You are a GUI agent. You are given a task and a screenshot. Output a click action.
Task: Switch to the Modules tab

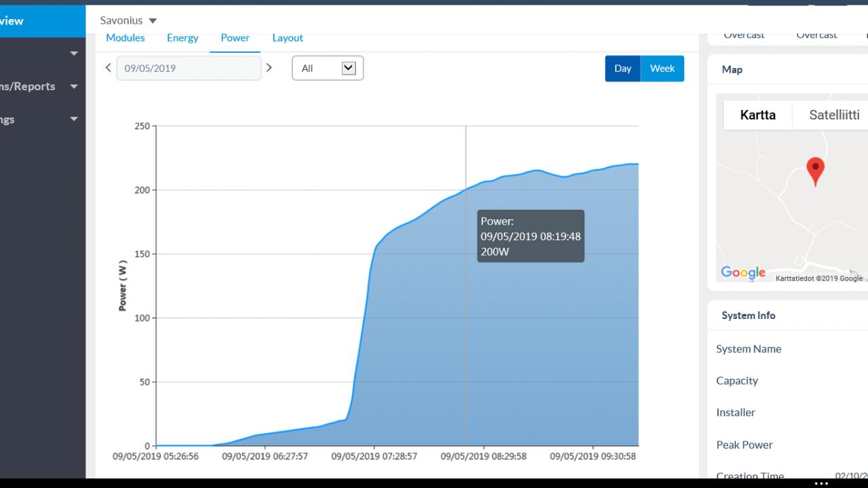[x=125, y=38]
